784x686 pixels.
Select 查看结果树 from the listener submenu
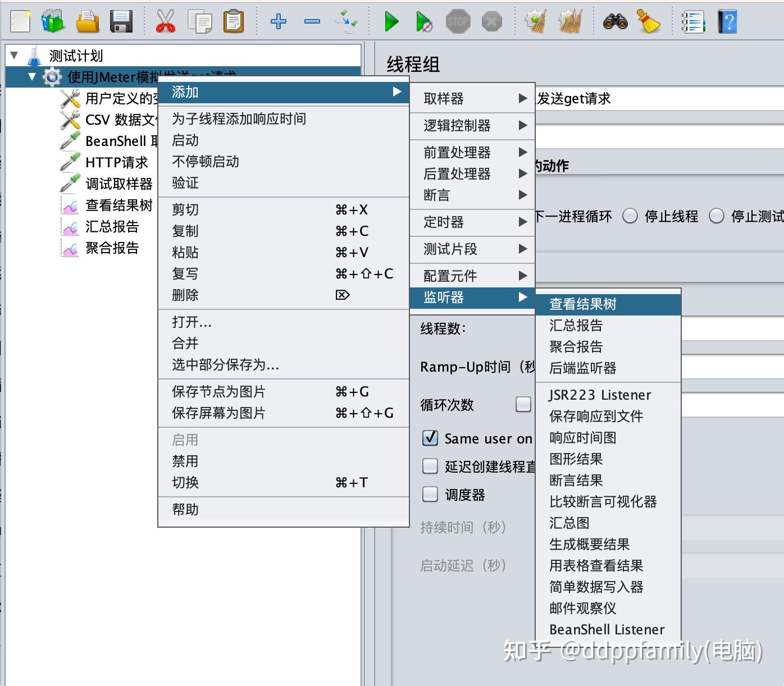[582, 304]
